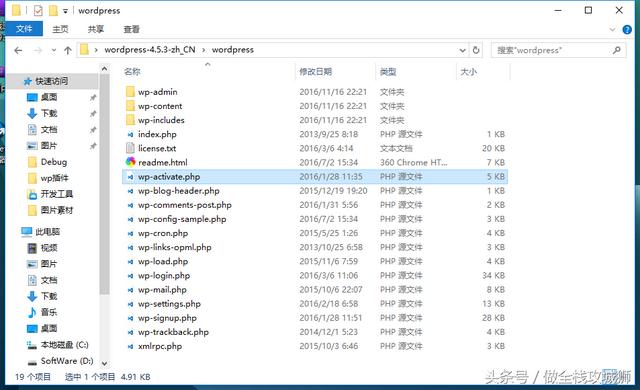This screenshot has height=390, width=640.
Task: Sort by 修改日期 column header
Action: pyautogui.click(x=316, y=72)
